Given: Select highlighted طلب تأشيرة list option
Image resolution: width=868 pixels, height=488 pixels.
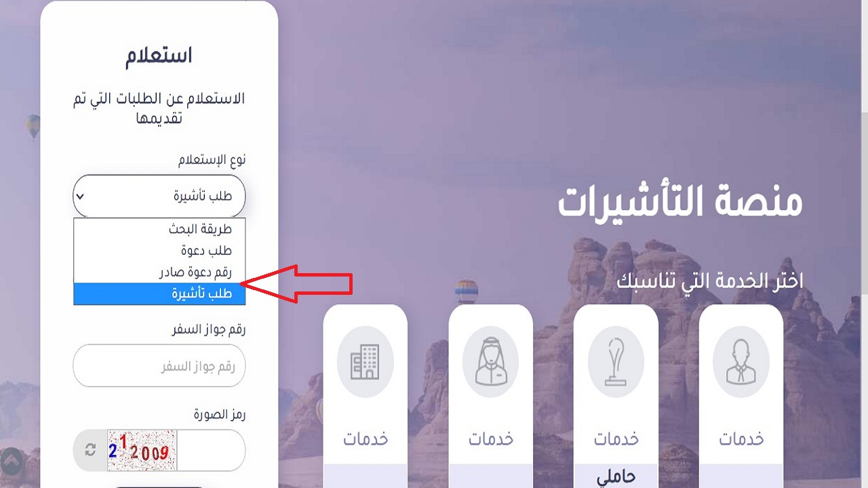Looking at the screenshot, I should pyautogui.click(x=159, y=293).
